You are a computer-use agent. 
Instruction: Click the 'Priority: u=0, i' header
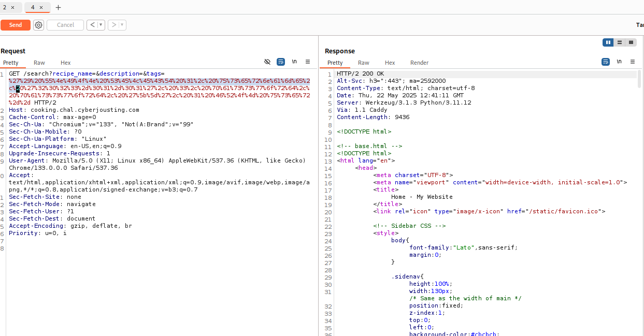(38, 233)
